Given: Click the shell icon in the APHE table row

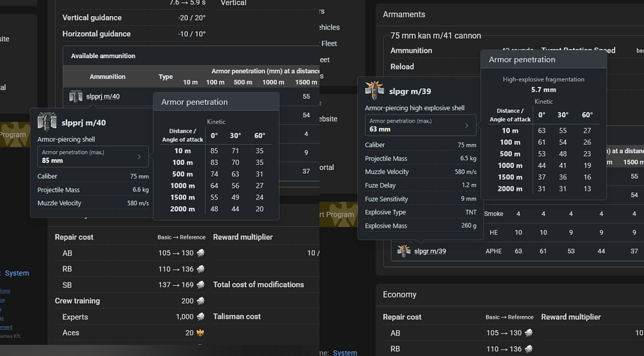Looking at the screenshot, I should coord(404,251).
